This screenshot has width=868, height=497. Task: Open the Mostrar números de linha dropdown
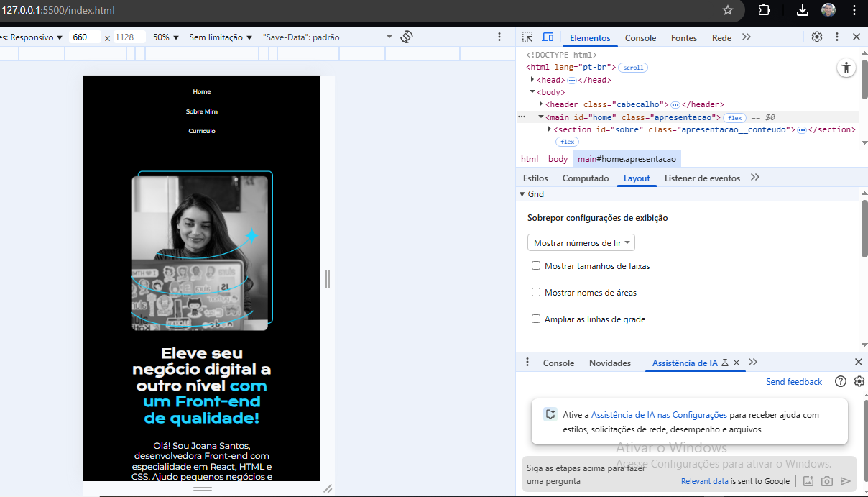(581, 242)
